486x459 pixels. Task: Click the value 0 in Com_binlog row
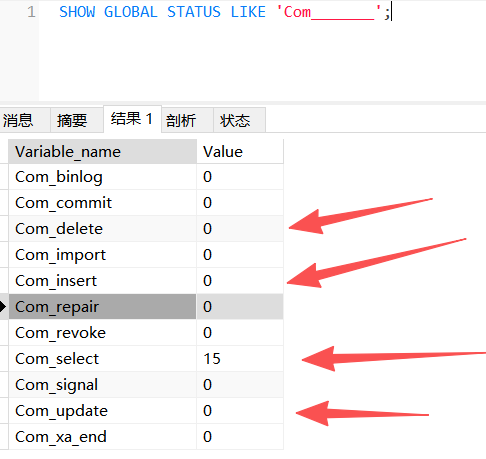click(240, 177)
